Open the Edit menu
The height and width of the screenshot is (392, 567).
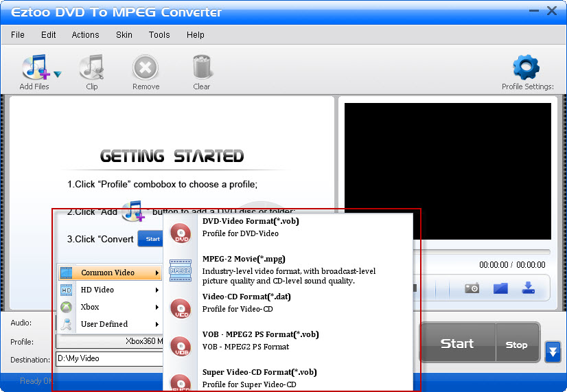49,35
